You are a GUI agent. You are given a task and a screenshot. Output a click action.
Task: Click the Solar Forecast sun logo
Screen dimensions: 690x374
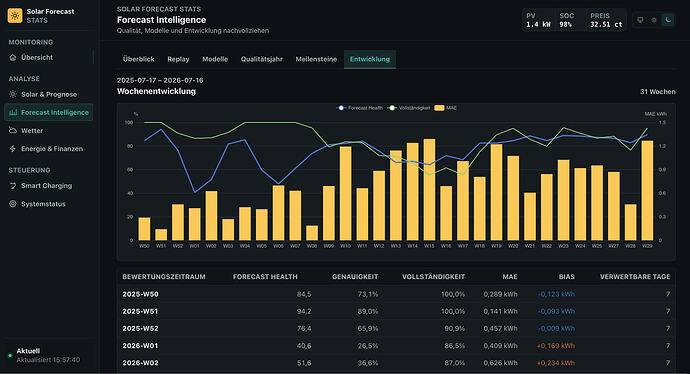(15, 15)
